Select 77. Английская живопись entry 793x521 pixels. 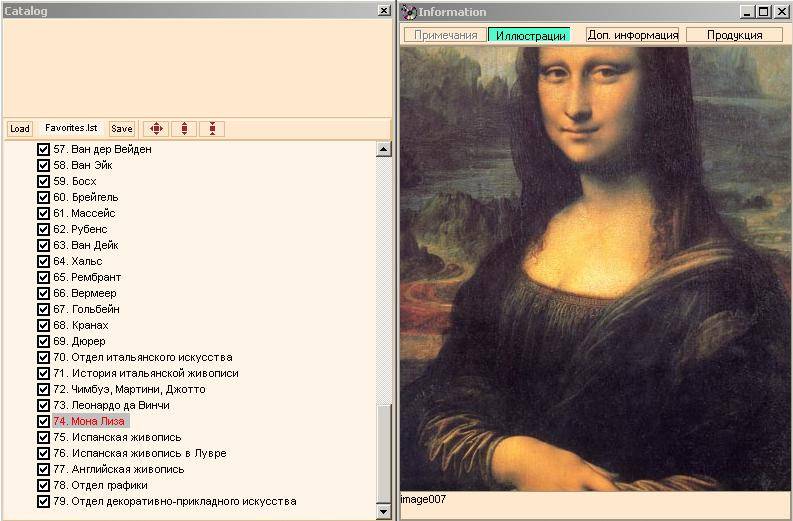coord(119,469)
